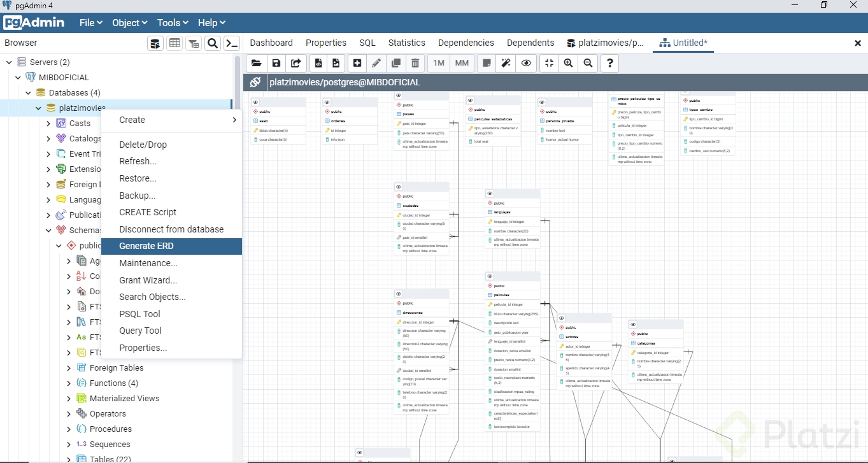This screenshot has height=463, width=868.
Task: Click the Save As export-arrow icon
Action: (x=296, y=63)
